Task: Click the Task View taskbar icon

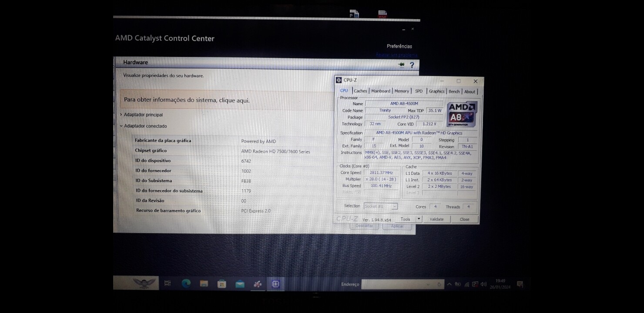Action: click(x=168, y=283)
